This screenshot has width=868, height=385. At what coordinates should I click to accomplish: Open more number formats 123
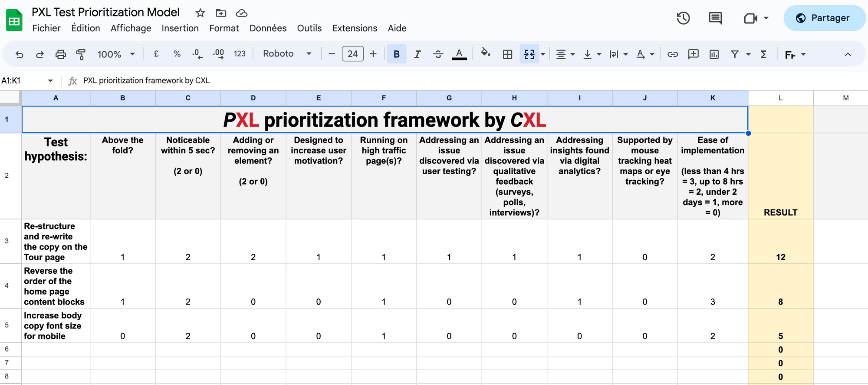(240, 54)
